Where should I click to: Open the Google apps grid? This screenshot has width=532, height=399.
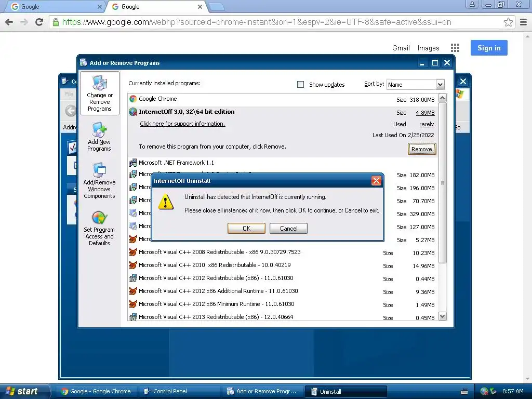[455, 48]
